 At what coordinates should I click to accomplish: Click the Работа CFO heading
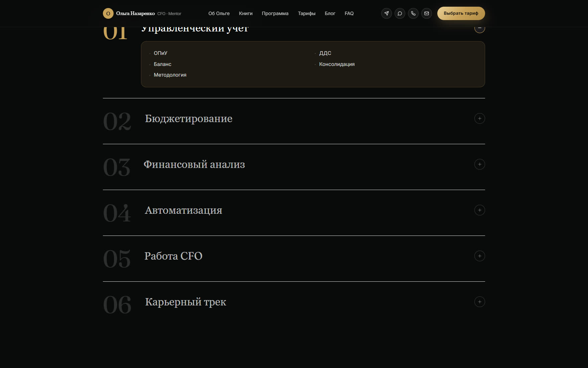point(173,256)
